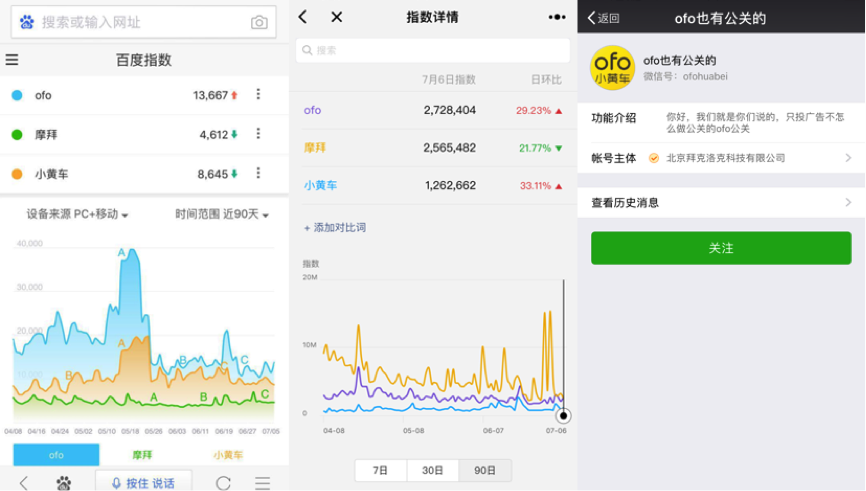Open the three-dot menu for 小黄车 row
This screenshot has width=866, height=491.
(258, 173)
